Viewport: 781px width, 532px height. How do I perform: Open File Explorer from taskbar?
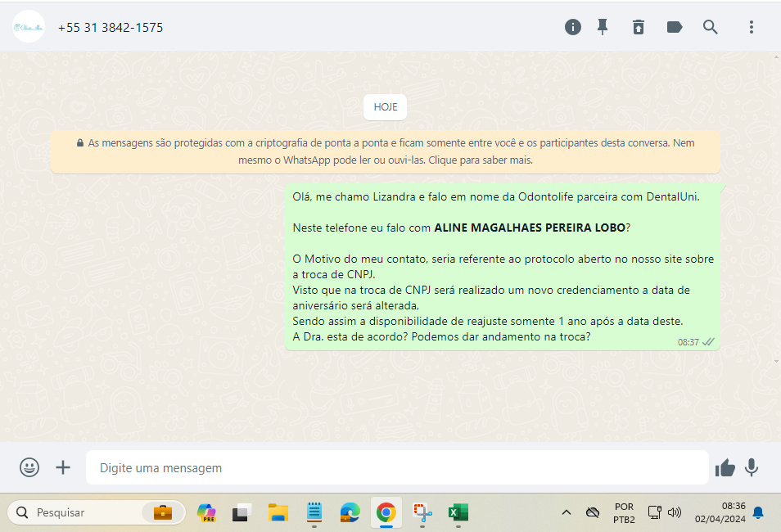coord(278,512)
